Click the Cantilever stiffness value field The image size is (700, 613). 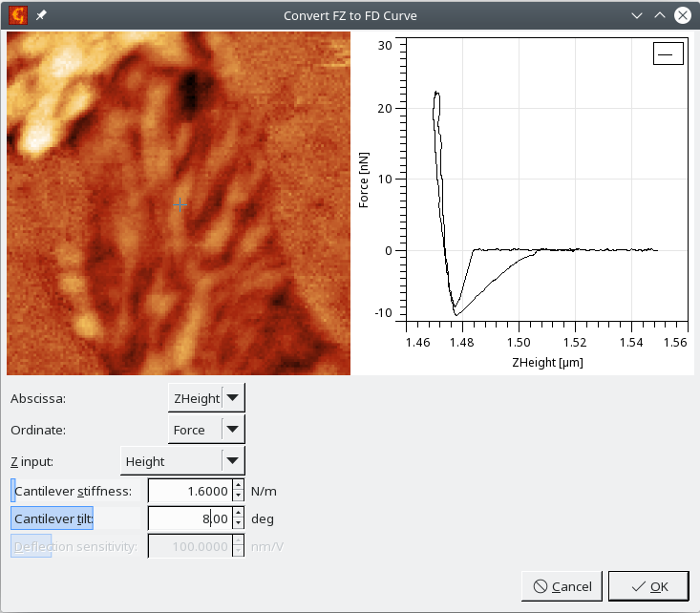(x=190, y=491)
